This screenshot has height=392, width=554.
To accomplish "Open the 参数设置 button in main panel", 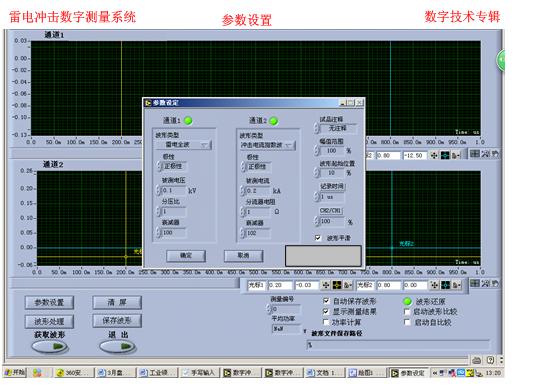I will [x=49, y=303].
